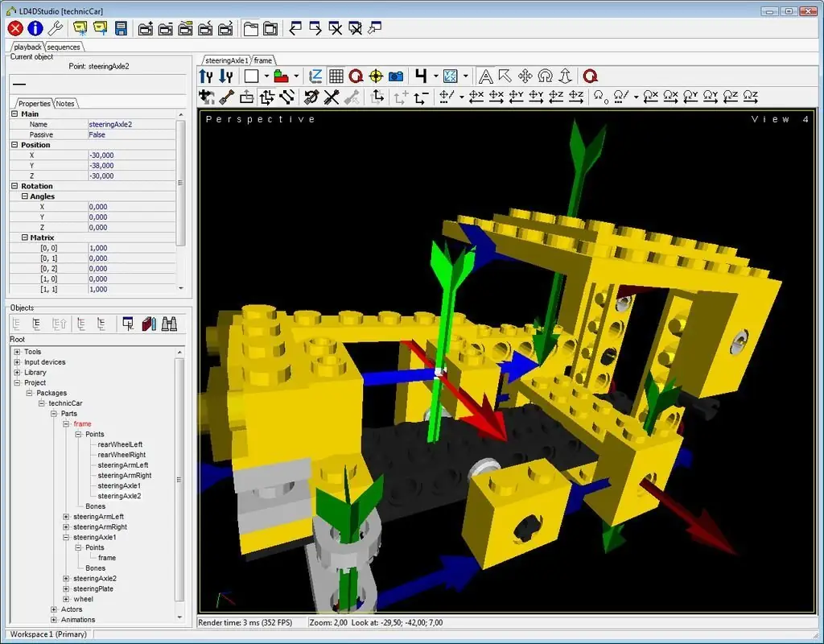Viewport: 824px width, 644px height.
Task: Select the omega rotate tool icon
Action: [545, 76]
